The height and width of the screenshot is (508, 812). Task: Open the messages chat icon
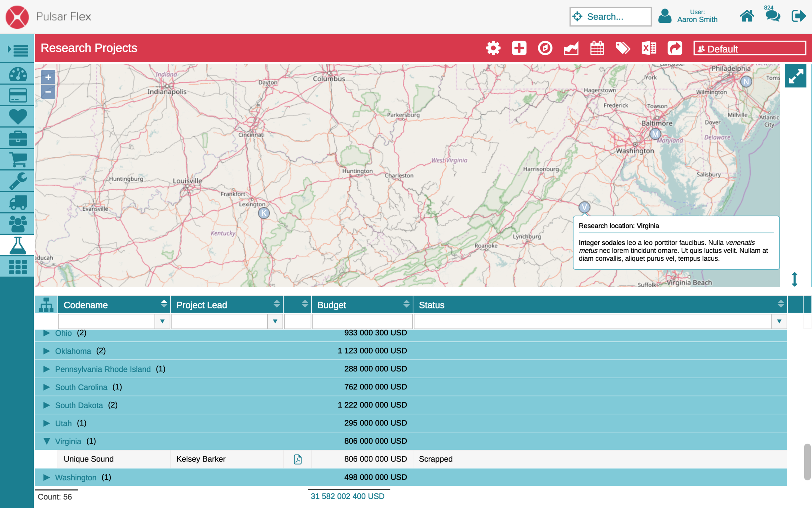[772, 16]
